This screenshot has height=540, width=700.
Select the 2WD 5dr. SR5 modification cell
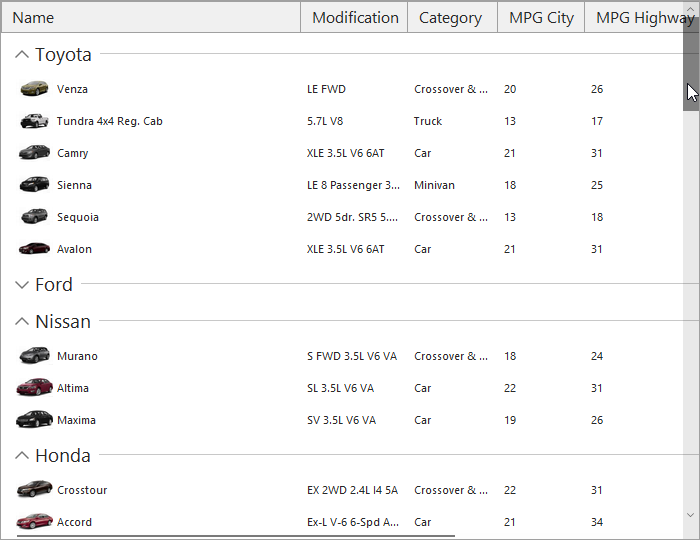point(352,217)
